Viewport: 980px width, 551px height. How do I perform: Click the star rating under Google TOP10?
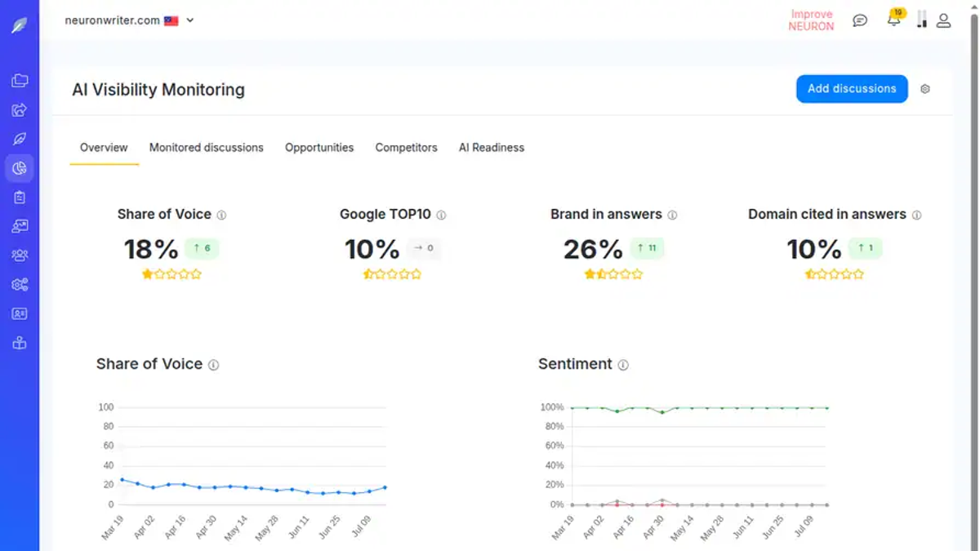(x=393, y=274)
